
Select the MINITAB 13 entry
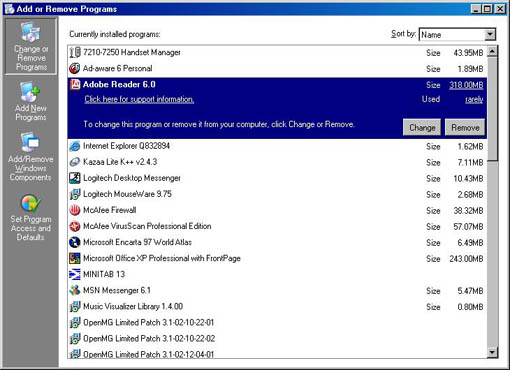click(277, 274)
